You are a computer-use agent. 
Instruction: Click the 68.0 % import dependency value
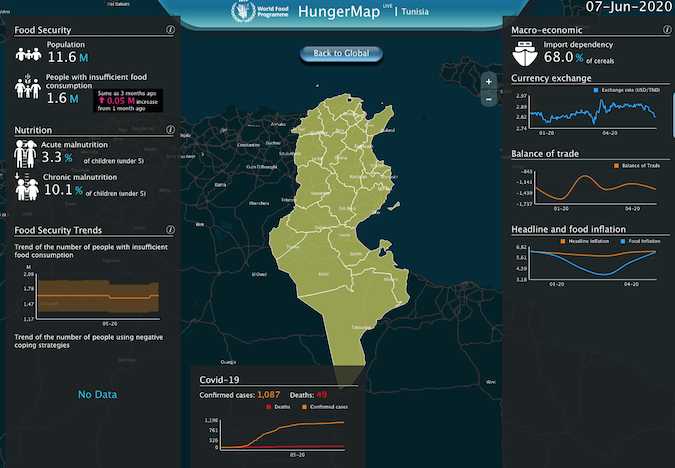point(563,57)
